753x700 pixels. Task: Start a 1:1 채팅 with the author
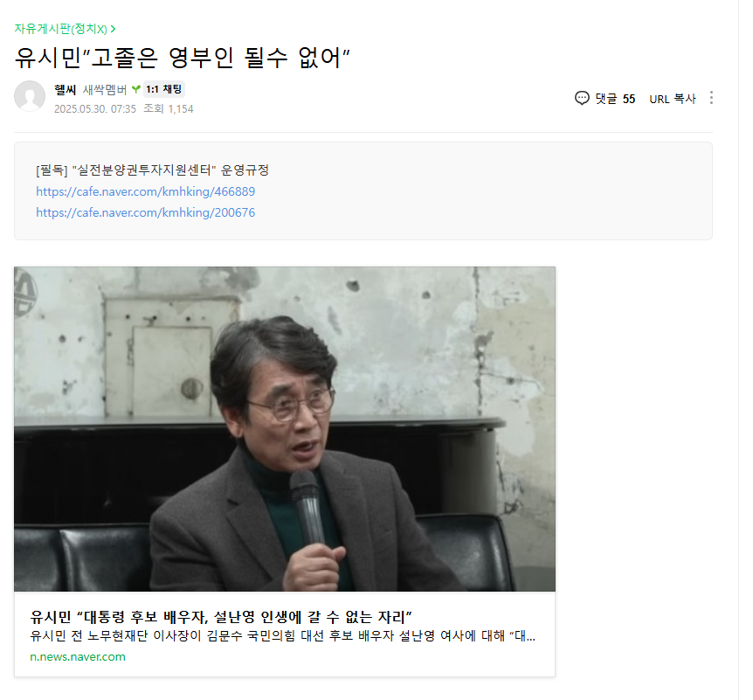point(163,89)
